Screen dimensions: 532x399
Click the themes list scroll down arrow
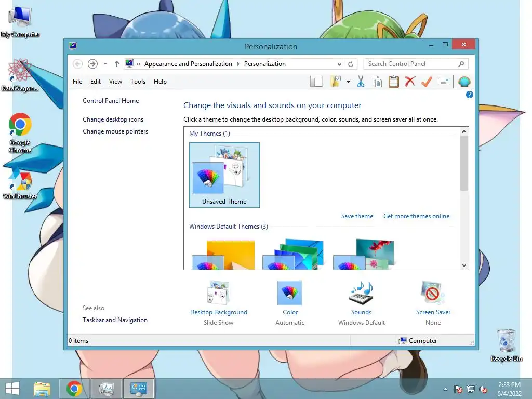click(464, 265)
